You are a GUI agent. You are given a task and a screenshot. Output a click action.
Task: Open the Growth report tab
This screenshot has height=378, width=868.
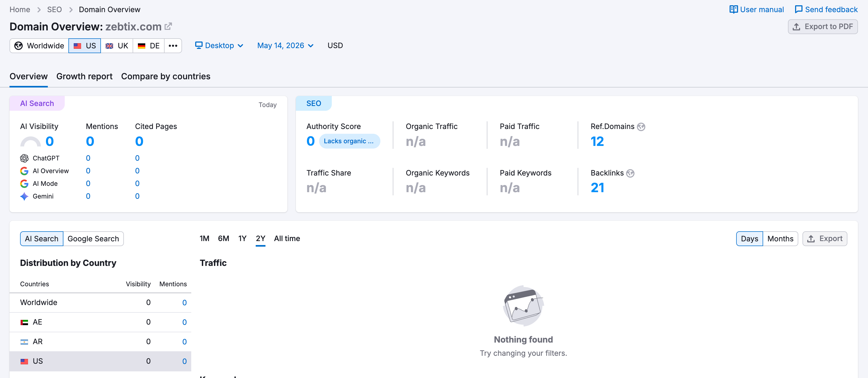84,77
